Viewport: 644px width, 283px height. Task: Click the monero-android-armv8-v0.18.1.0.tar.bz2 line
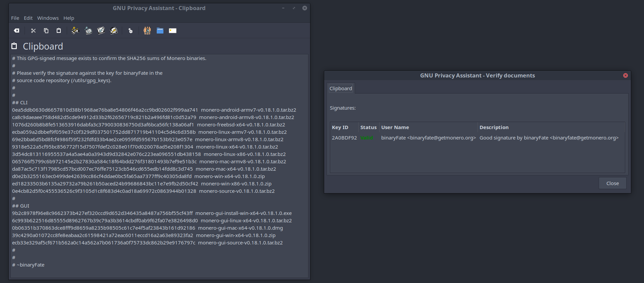(x=153, y=117)
